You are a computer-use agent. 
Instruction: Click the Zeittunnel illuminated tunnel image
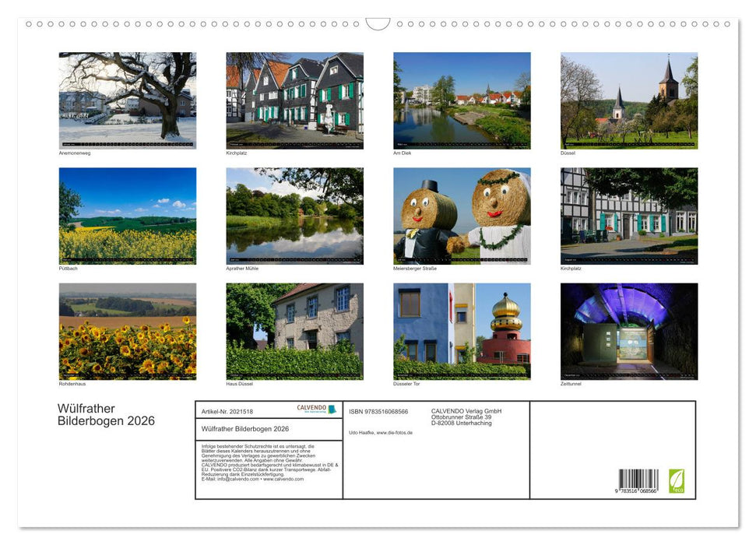(x=628, y=331)
